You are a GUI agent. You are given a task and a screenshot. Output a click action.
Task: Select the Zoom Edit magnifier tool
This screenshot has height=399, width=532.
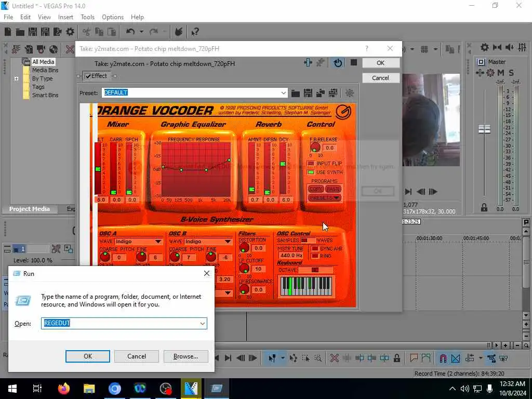318,358
